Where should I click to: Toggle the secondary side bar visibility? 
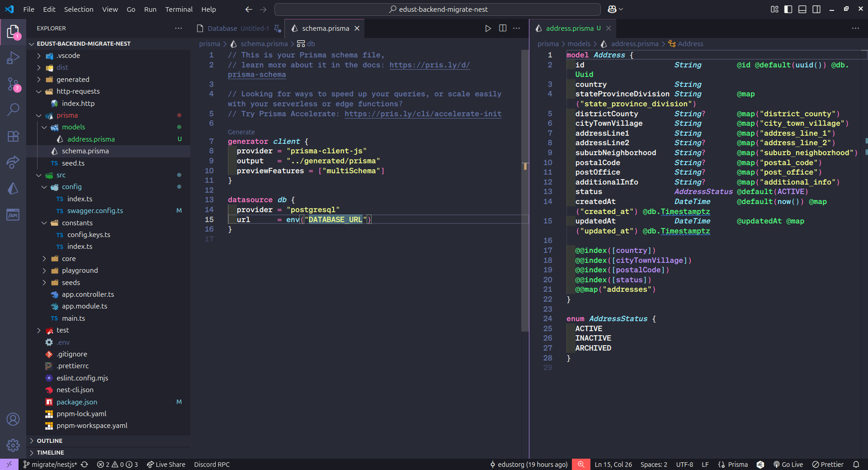click(816, 9)
